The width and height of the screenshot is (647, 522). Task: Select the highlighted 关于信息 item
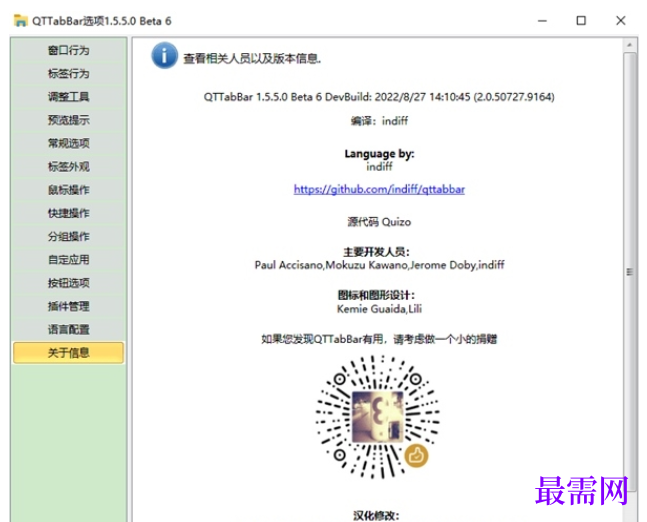coord(68,353)
